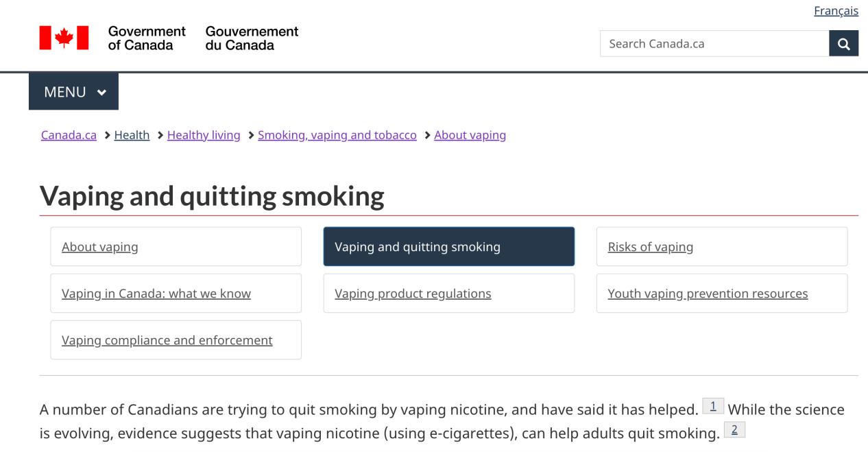Image resolution: width=868 pixels, height=452 pixels.
Task: Select the About vaping tab box
Action: [x=176, y=247]
